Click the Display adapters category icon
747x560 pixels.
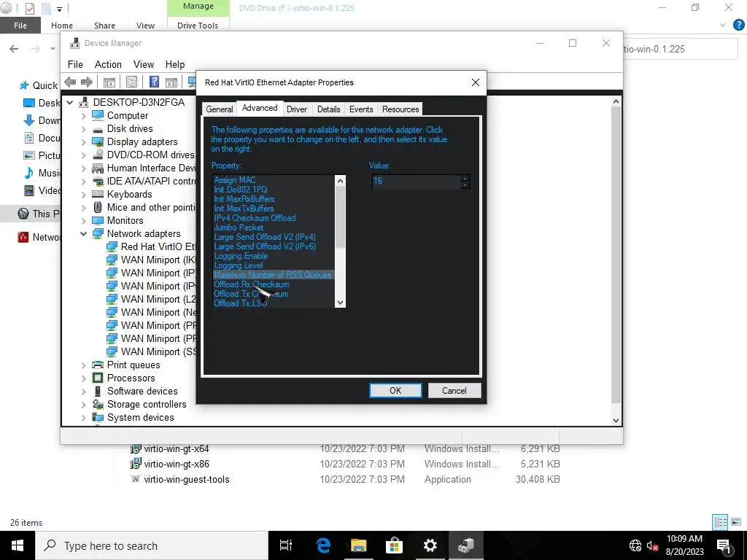coord(98,142)
